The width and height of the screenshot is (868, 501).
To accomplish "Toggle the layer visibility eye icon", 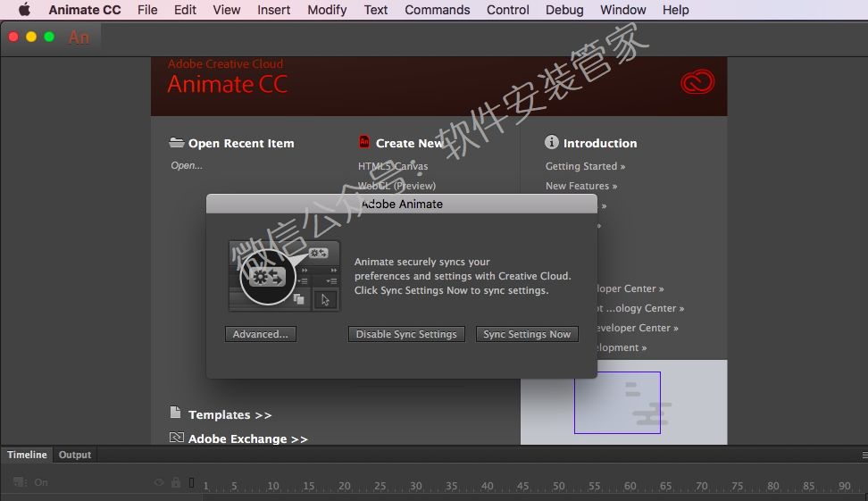I will pos(159,483).
